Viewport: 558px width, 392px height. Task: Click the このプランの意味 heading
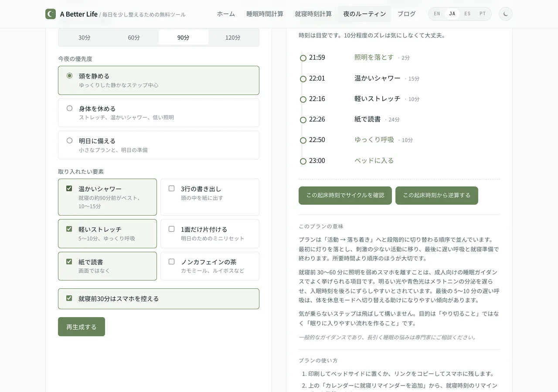tap(321, 226)
